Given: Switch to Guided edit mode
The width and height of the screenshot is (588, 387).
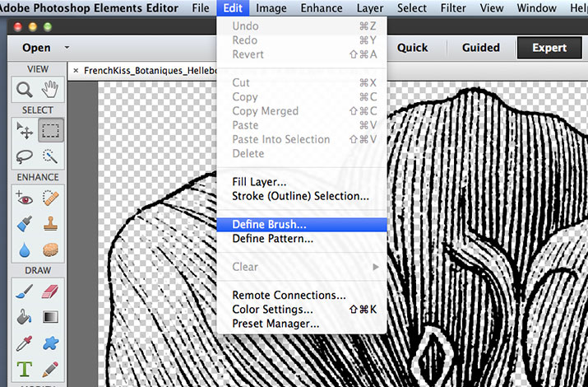Looking at the screenshot, I should pyautogui.click(x=481, y=48).
